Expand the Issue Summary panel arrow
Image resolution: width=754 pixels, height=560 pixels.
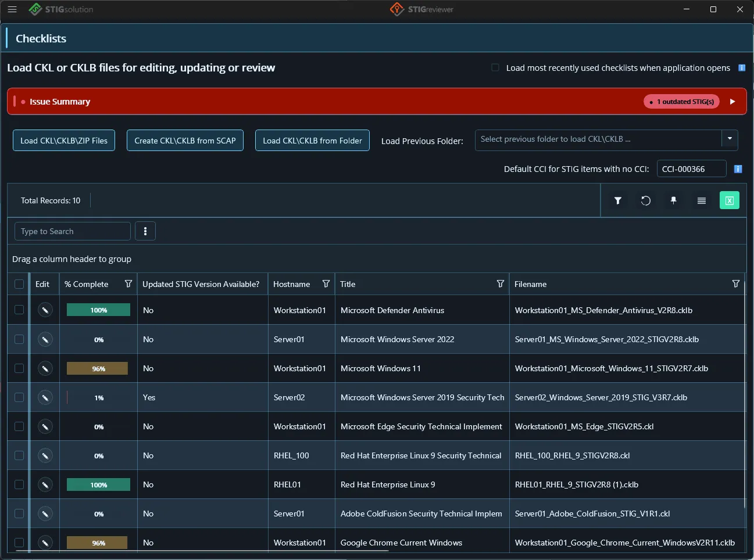(732, 102)
